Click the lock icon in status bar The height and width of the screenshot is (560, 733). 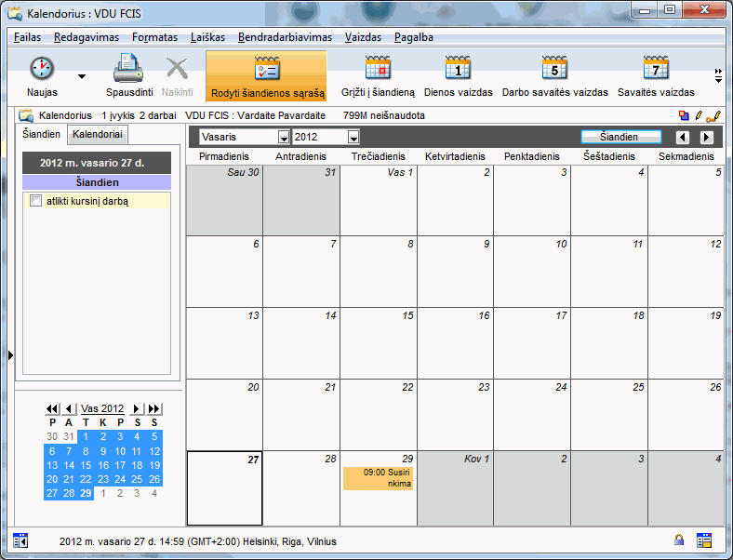pyautogui.click(x=679, y=540)
